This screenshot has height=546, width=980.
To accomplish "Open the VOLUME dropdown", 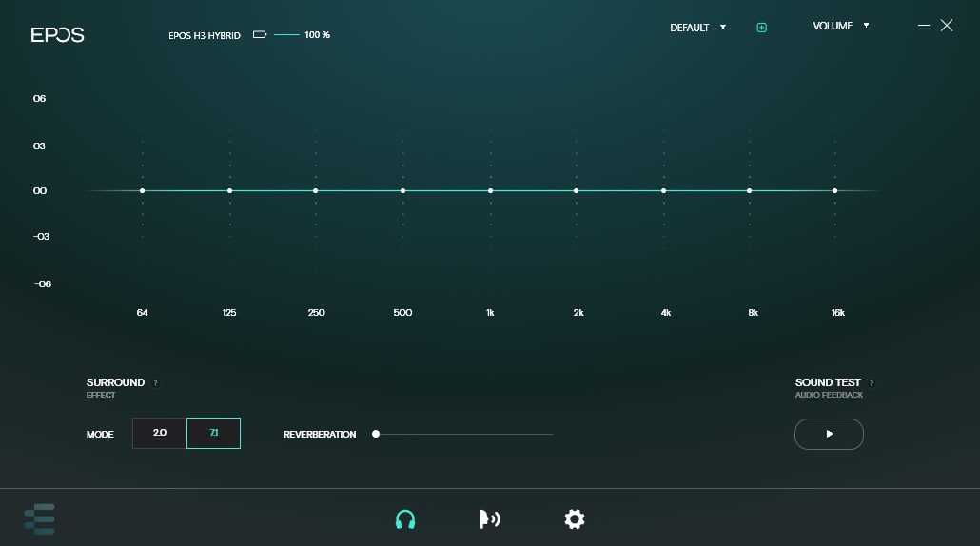I will tap(841, 26).
